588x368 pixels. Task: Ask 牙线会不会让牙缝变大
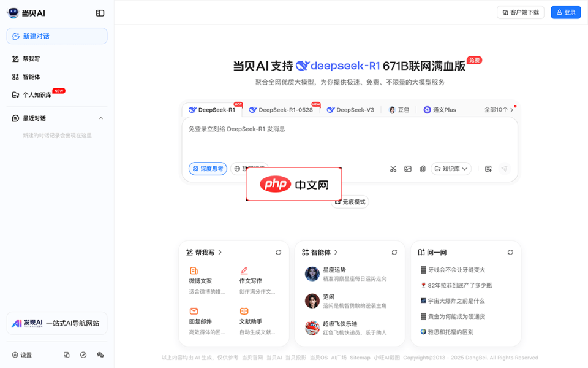coord(453,270)
